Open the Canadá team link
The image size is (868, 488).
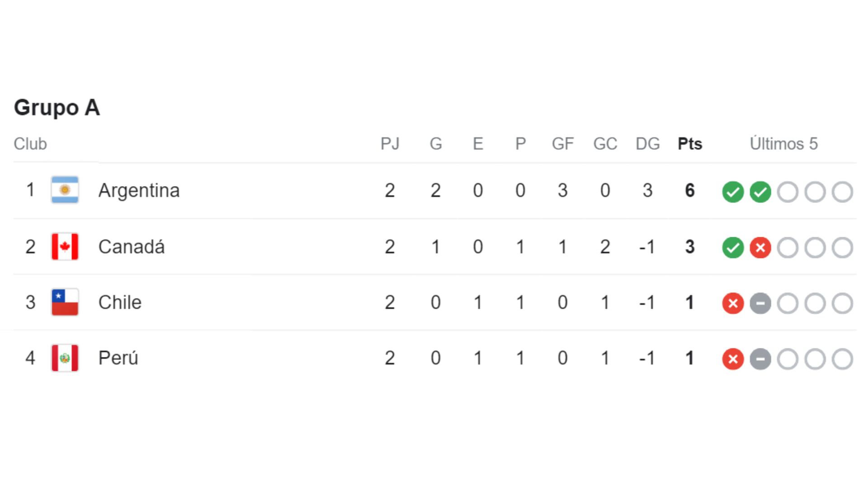(131, 247)
